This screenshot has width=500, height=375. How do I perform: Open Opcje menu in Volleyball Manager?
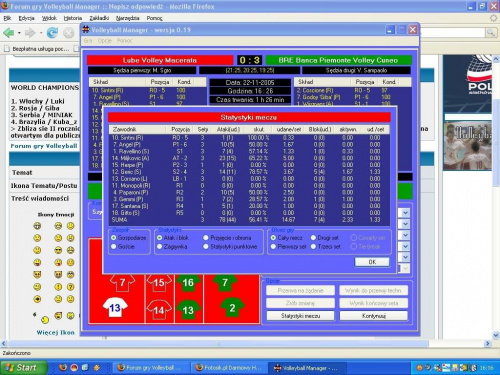(104, 41)
